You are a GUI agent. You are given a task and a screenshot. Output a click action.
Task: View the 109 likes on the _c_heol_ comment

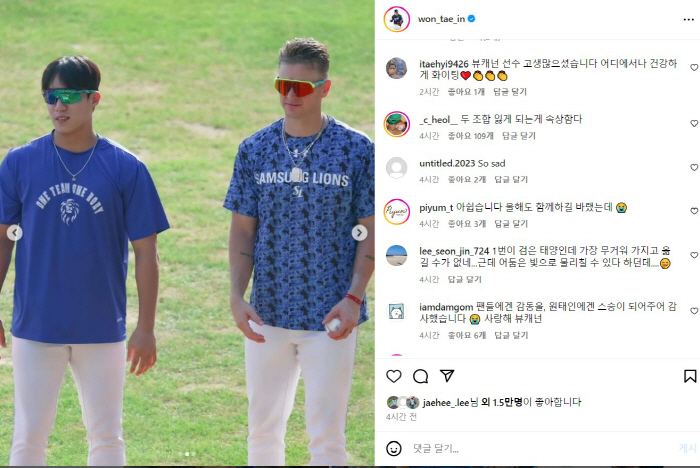point(471,135)
